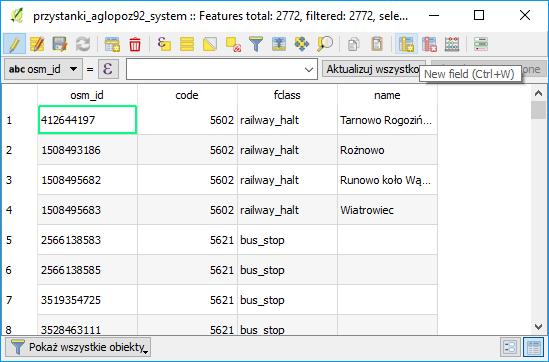Select row 3 header

(x=20, y=180)
